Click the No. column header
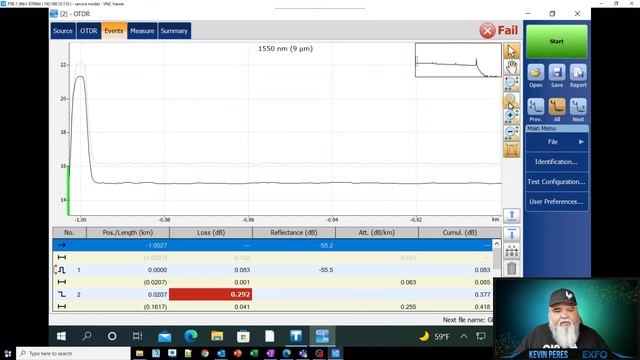Screen dimensions: 640x360 [x=69, y=233]
